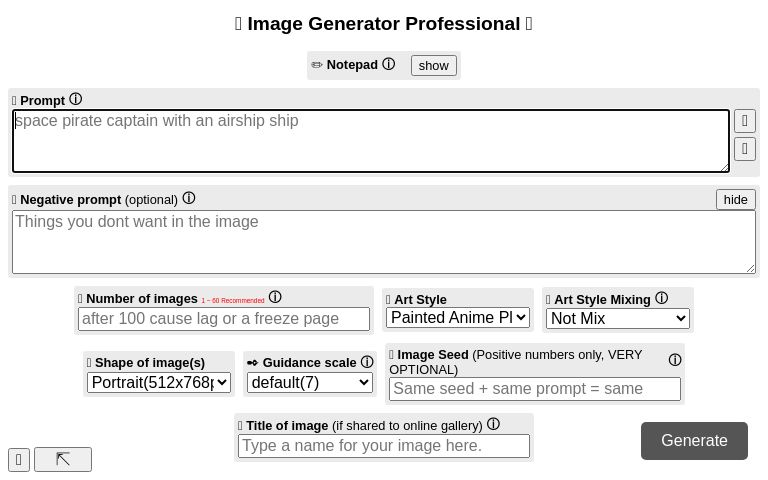Screen dimensions: 768x480
Task: Click the Title of image text field
Action: (384, 445)
